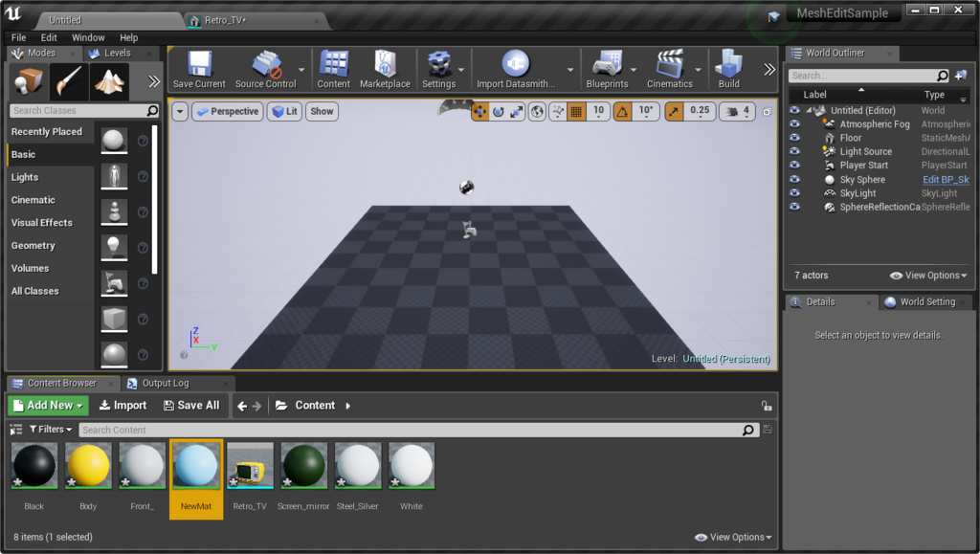Select the Body yellow material thumbnail
This screenshot has height=554, width=980.
[x=88, y=465]
